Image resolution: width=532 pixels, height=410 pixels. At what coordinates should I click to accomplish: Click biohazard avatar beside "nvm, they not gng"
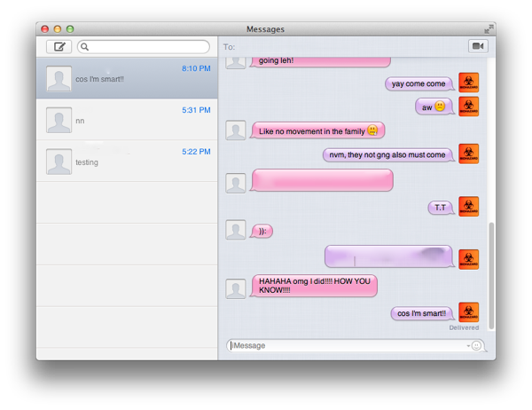[x=468, y=154]
